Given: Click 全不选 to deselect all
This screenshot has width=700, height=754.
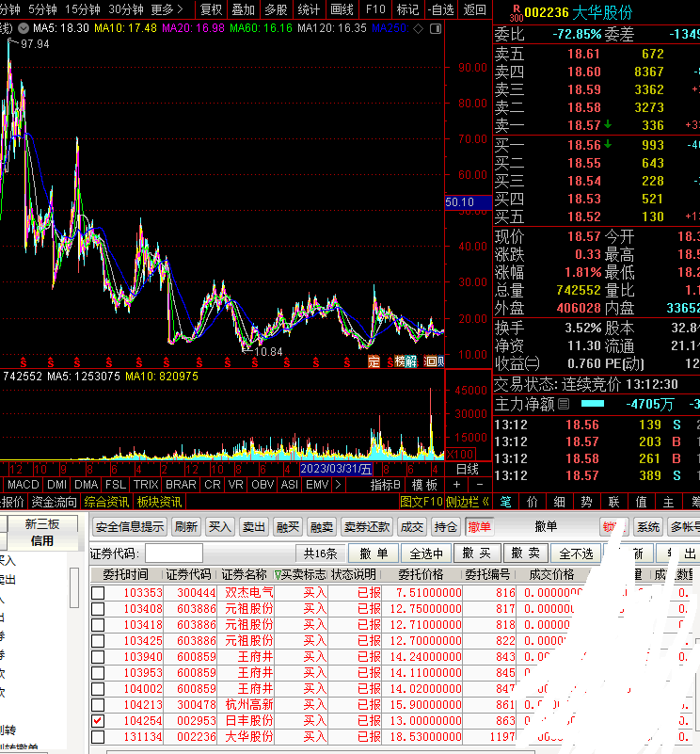Looking at the screenshot, I should point(577,553).
